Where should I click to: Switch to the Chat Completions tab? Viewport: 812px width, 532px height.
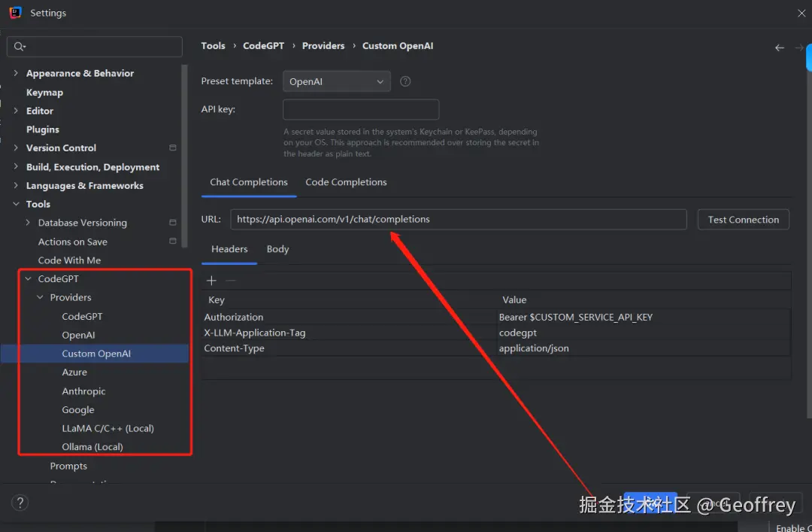249,182
